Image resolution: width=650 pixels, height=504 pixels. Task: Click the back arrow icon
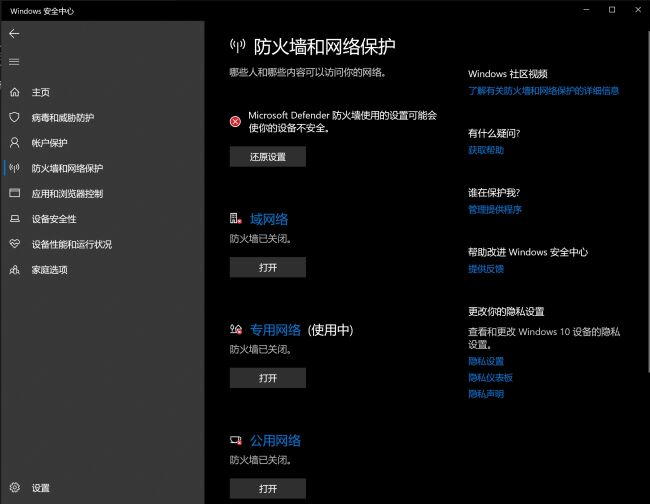tap(14, 34)
